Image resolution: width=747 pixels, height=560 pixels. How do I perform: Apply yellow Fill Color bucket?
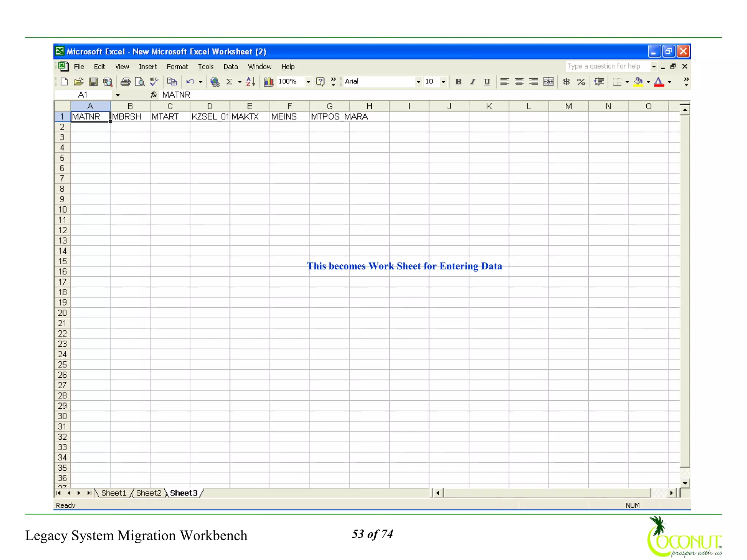point(638,82)
